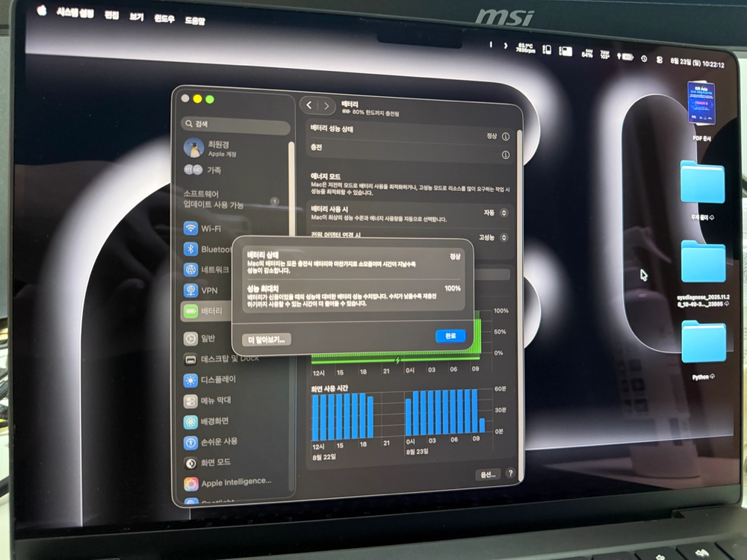747x560 pixels.
Task: Open Control Center from menu bar
Action: 660,60
